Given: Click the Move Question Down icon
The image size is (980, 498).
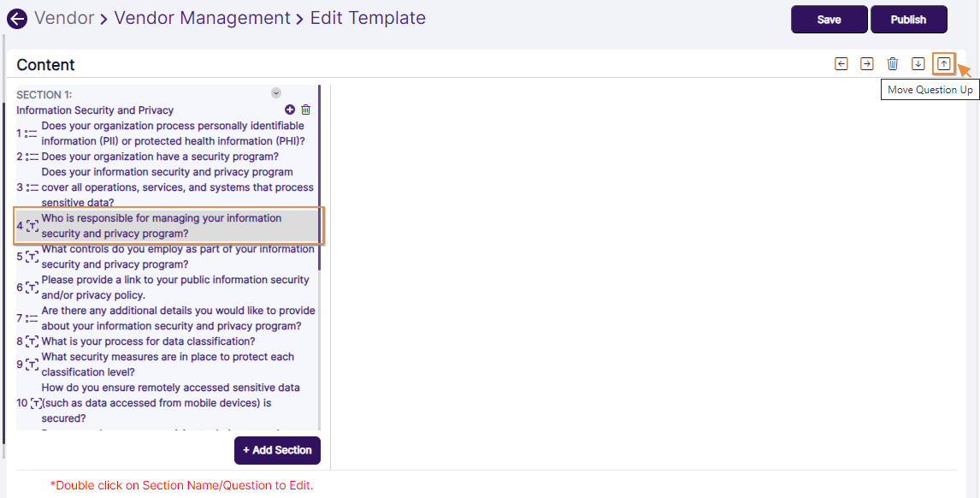Looking at the screenshot, I should tap(918, 63).
